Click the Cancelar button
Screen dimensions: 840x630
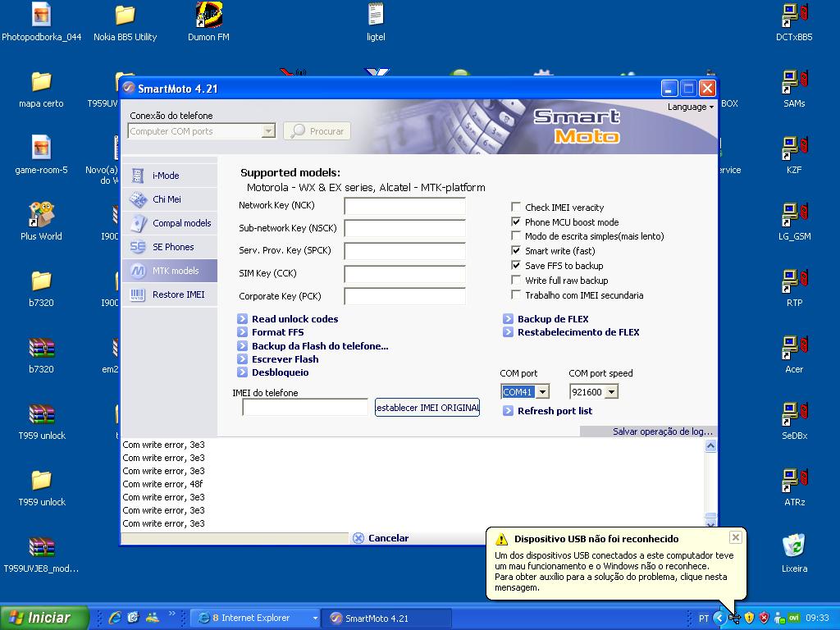[381, 538]
